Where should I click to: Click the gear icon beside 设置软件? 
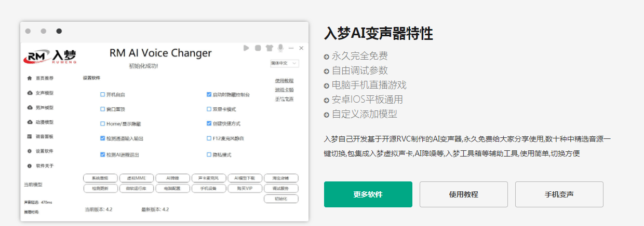click(x=30, y=151)
